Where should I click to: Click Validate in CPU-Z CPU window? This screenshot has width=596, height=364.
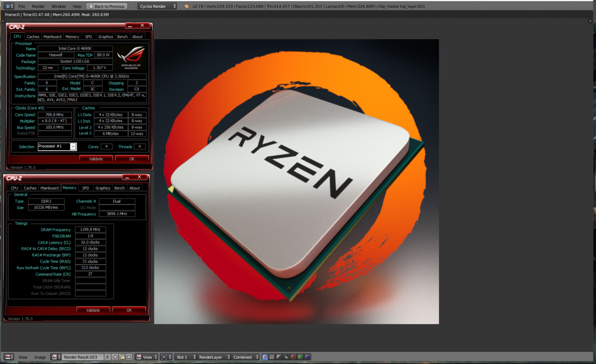pos(96,159)
